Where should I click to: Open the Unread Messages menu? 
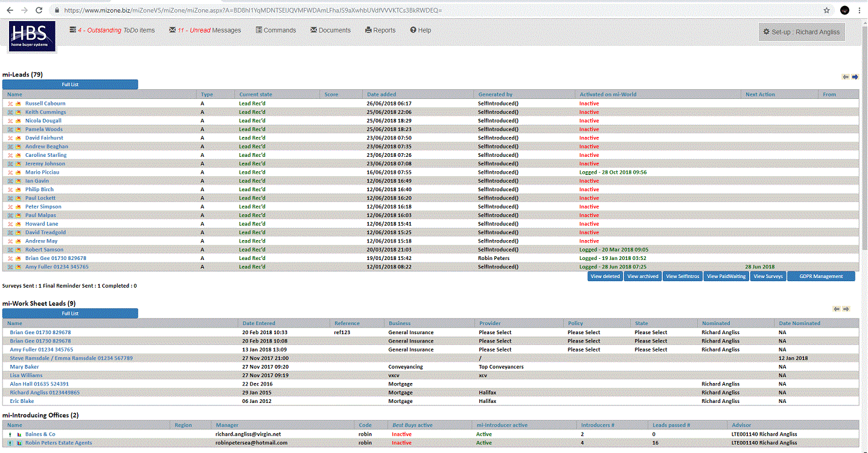point(205,30)
